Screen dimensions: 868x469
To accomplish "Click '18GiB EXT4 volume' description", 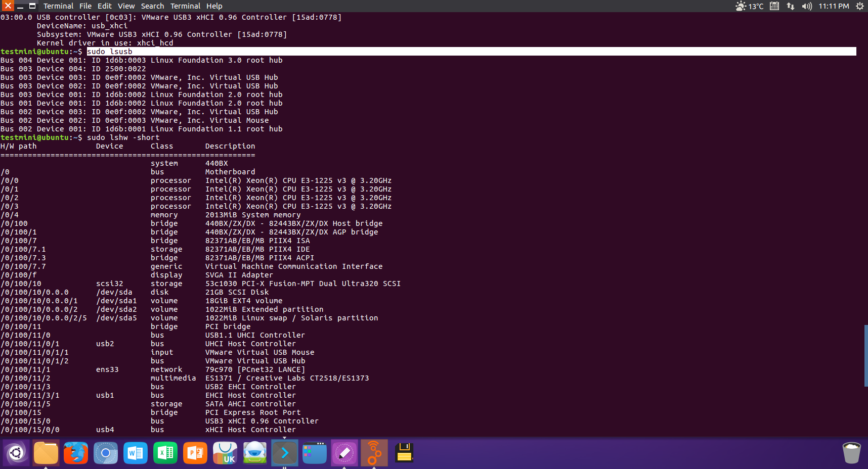I will coord(244,301).
